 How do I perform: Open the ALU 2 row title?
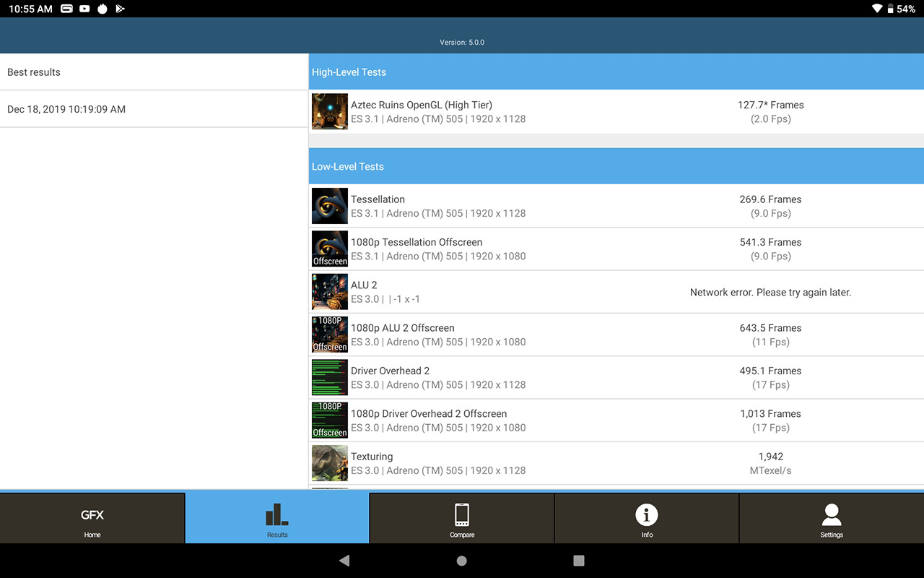pyautogui.click(x=364, y=285)
